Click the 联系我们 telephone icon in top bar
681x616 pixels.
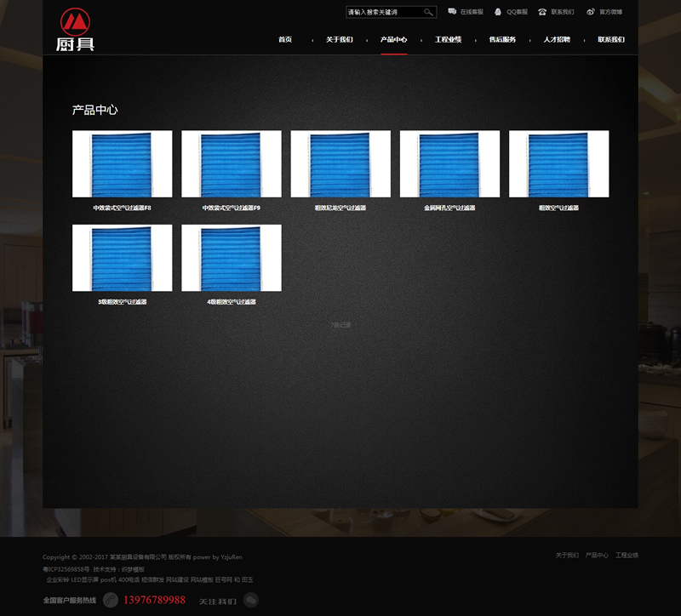[x=542, y=12]
